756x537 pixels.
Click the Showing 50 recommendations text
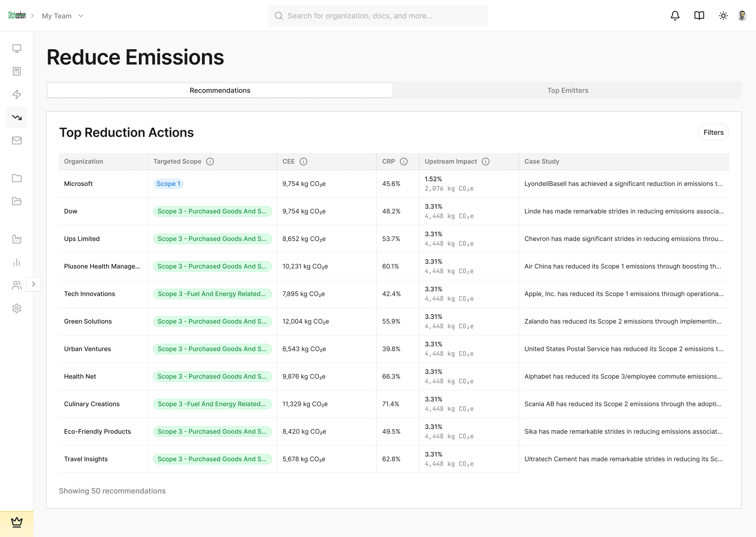tap(112, 491)
